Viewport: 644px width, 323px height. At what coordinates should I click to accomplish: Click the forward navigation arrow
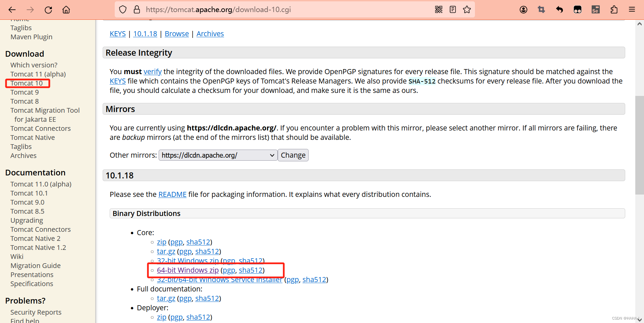[x=30, y=10]
